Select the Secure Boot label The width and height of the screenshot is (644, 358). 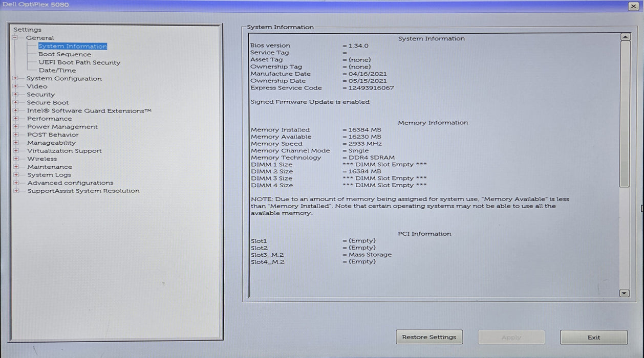48,102
